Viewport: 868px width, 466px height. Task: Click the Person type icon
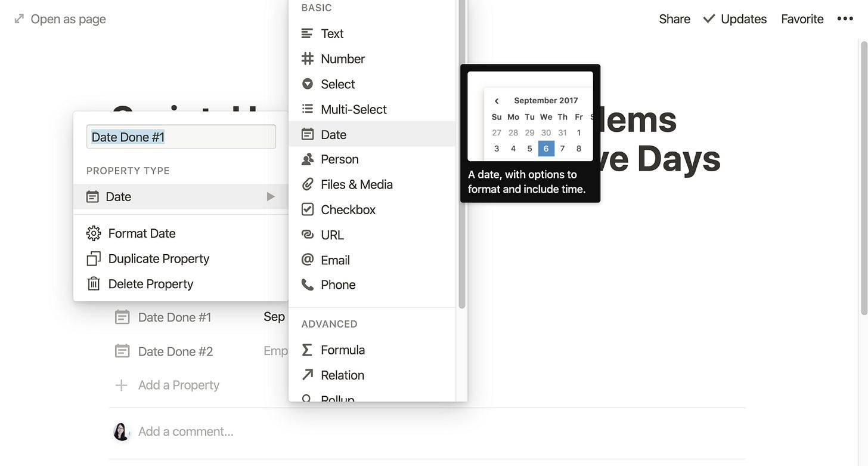(x=307, y=159)
